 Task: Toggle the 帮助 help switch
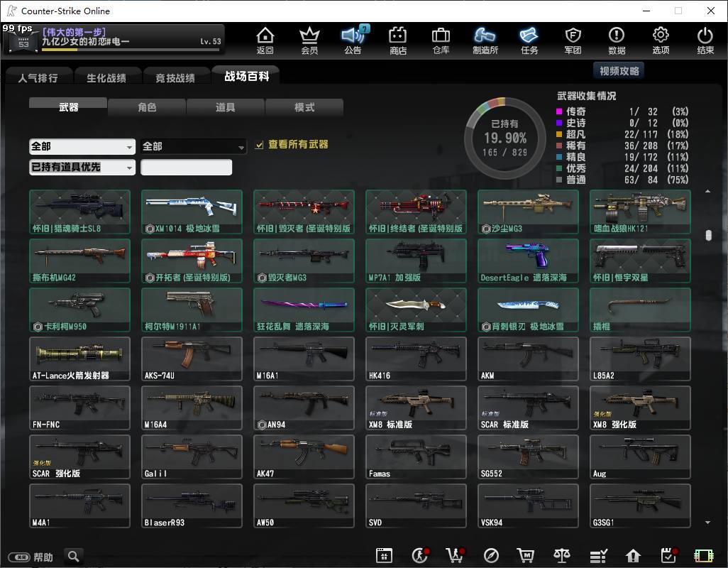click(19, 557)
